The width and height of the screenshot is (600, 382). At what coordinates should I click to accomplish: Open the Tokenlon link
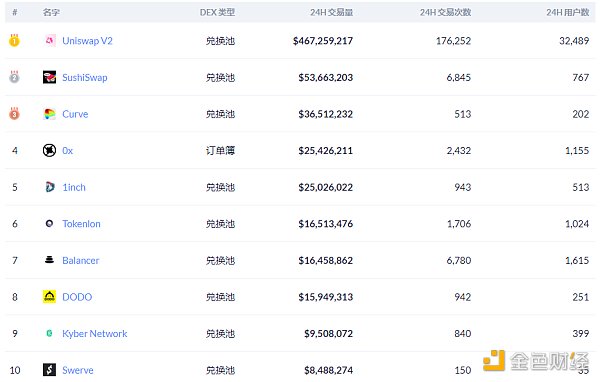[x=81, y=224]
